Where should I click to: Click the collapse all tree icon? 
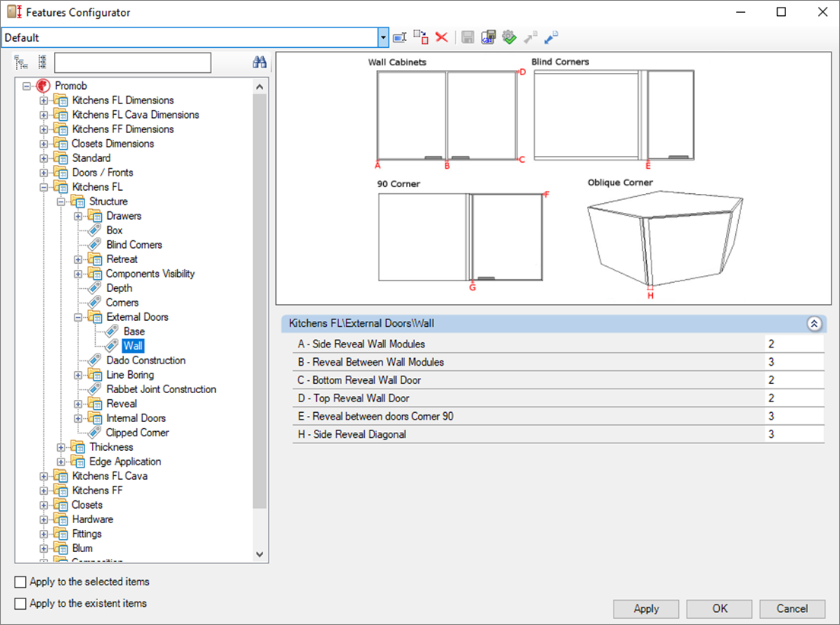[x=42, y=62]
